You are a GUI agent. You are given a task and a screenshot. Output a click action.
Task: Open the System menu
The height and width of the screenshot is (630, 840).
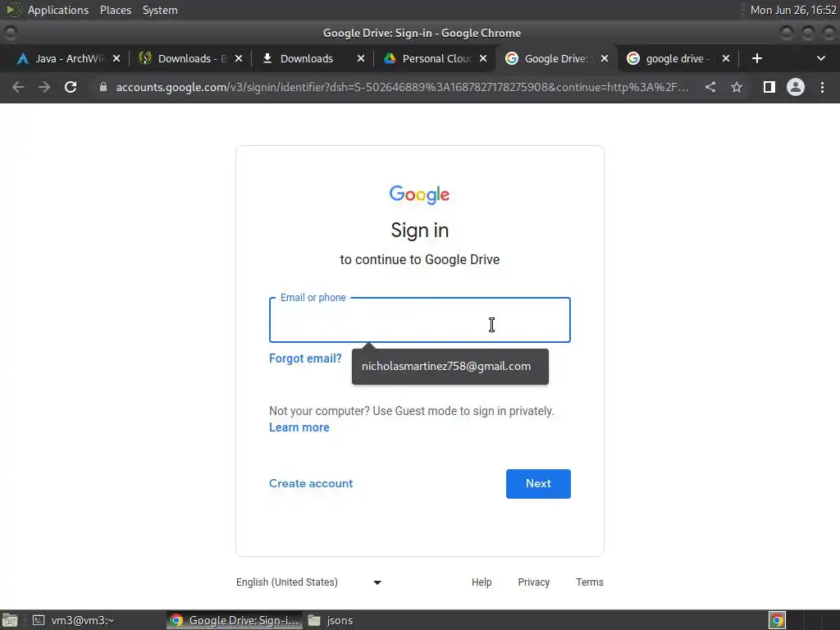coord(160,10)
